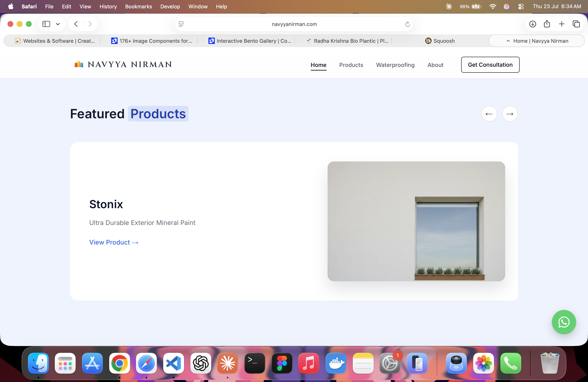Open the sidebar options dropdown chevron
The image size is (588, 382).
[58, 24]
